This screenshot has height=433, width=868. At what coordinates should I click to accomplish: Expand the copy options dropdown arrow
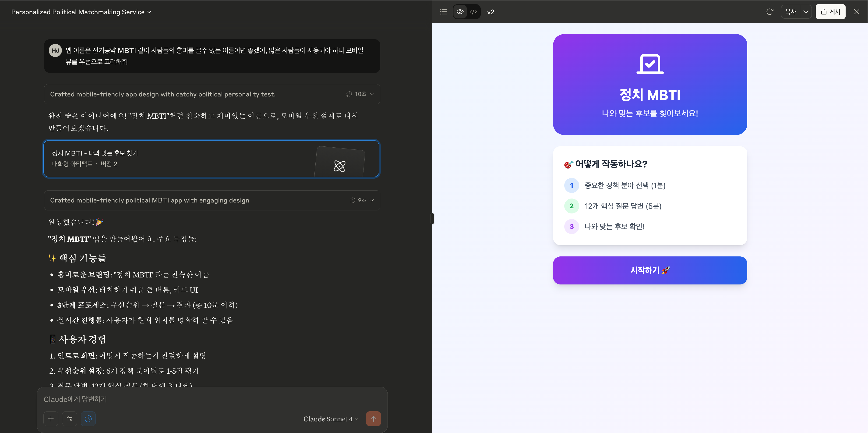tap(806, 12)
